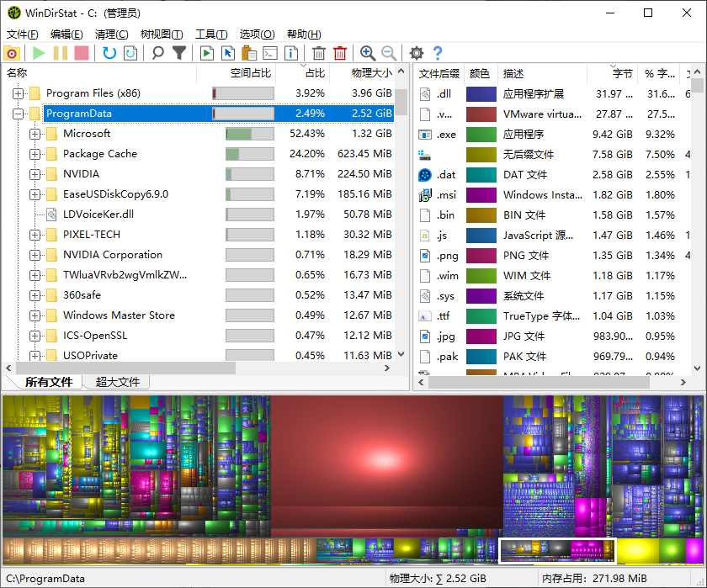Collapse the ProgramData folder
Viewport: 707px width, 588px height.
[x=18, y=114]
